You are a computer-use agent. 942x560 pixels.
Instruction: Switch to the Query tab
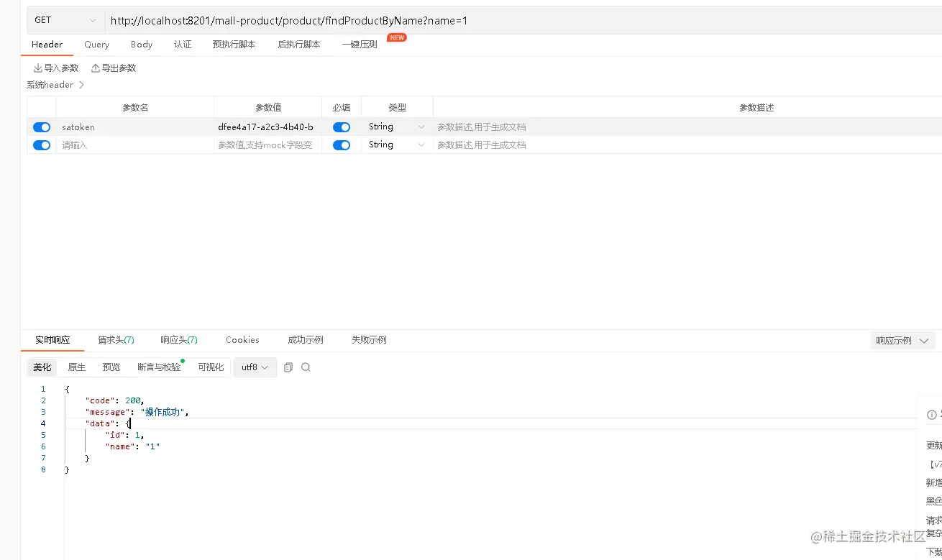click(x=96, y=45)
